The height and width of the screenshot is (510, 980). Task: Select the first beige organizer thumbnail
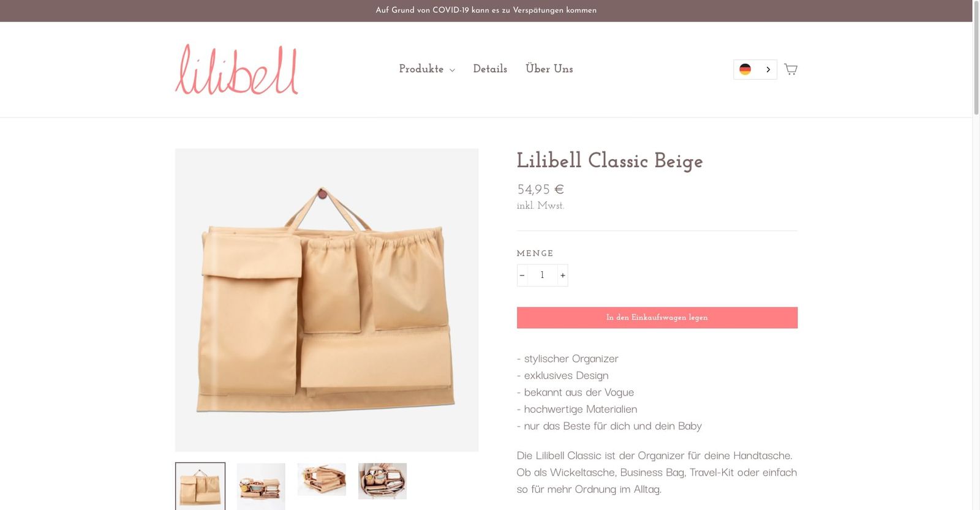point(200,486)
